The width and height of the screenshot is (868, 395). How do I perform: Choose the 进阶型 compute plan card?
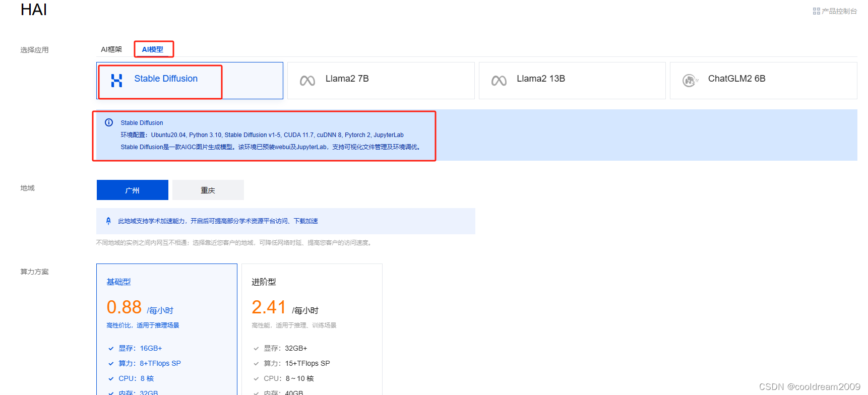(x=312, y=329)
